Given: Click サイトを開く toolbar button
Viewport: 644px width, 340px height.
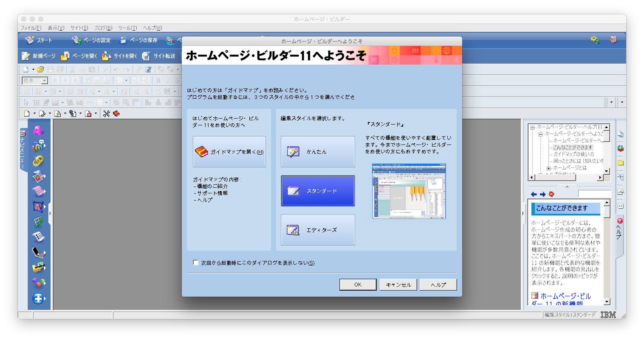Looking at the screenshot, I should pyautogui.click(x=119, y=56).
